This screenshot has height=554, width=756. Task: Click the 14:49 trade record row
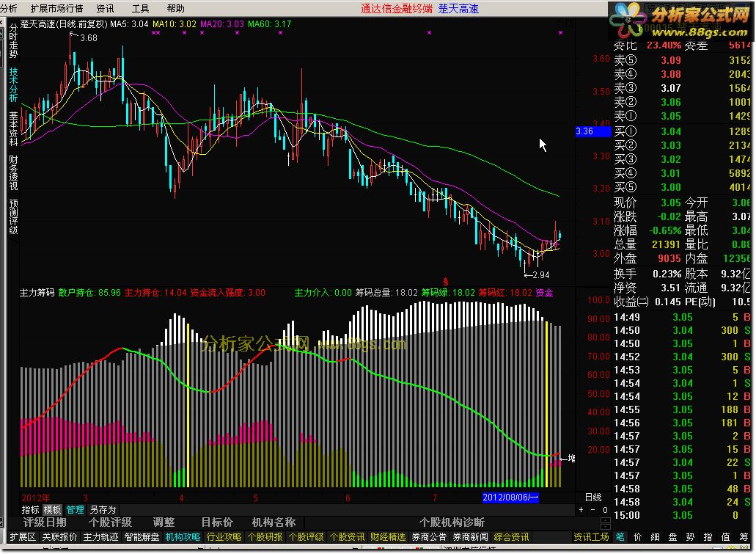(x=682, y=317)
